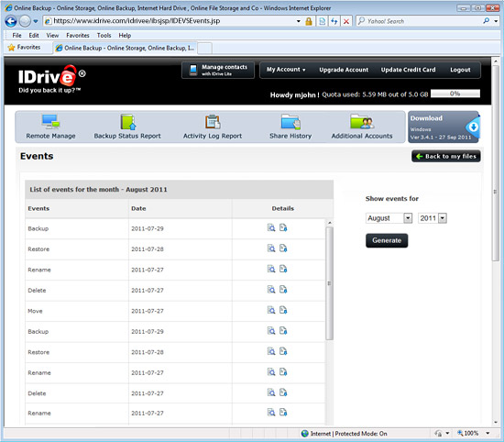504x442 pixels.
Task: Click the IDrive logo
Action: pyautogui.click(x=51, y=79)
